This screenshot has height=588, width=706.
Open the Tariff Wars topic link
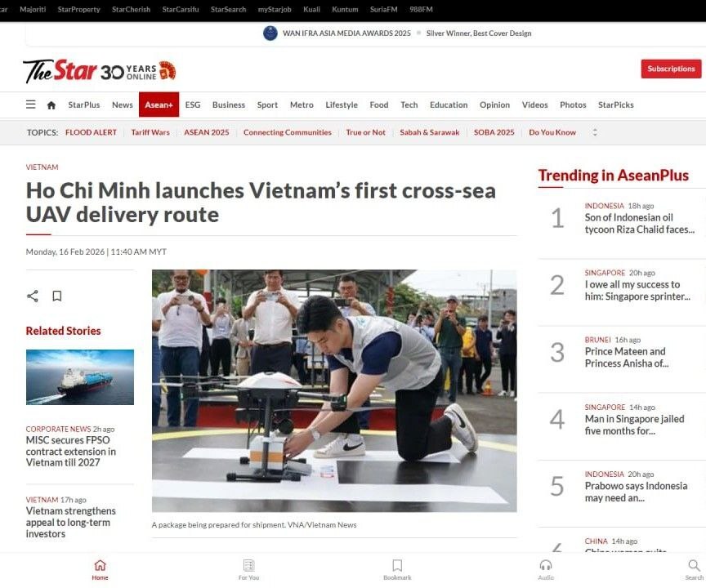(x=150, y=132)
